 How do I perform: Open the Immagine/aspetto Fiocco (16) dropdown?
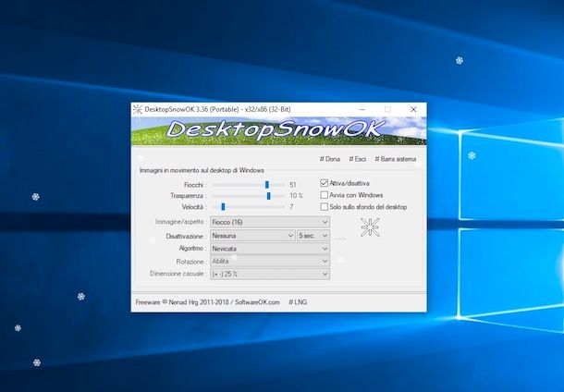pyautogui.click(x=270, y=222)
